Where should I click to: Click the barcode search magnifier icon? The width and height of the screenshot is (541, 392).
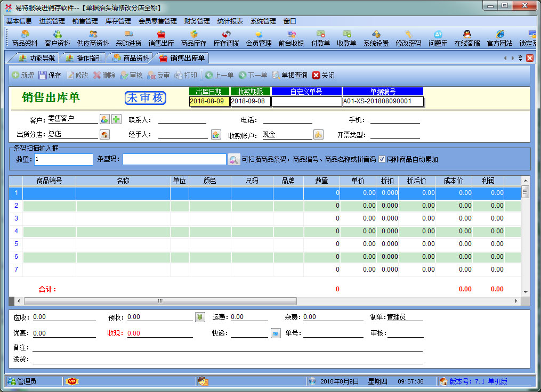[233, 159]
